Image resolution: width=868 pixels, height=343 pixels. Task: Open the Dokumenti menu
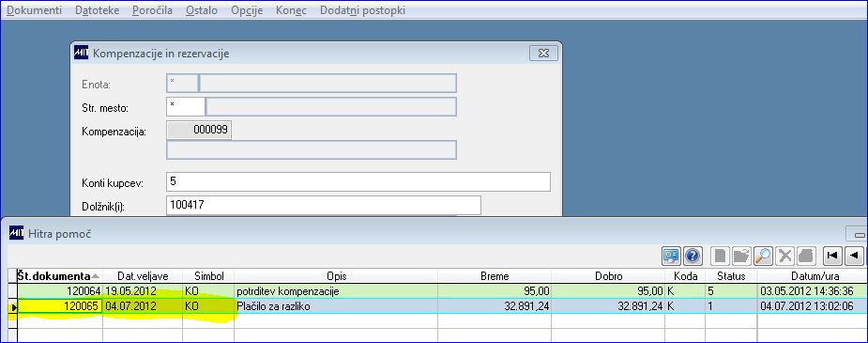coord(35,10)
